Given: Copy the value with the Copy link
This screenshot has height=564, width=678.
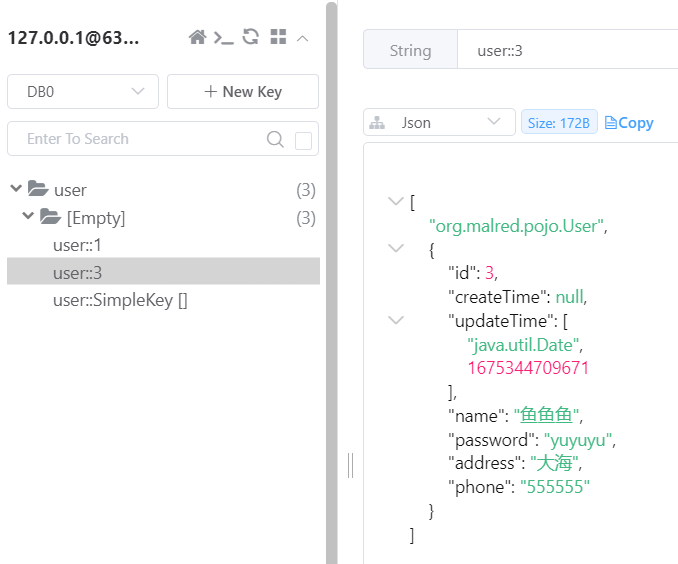Looking at the screenshot, I should (x=629, y=123).
